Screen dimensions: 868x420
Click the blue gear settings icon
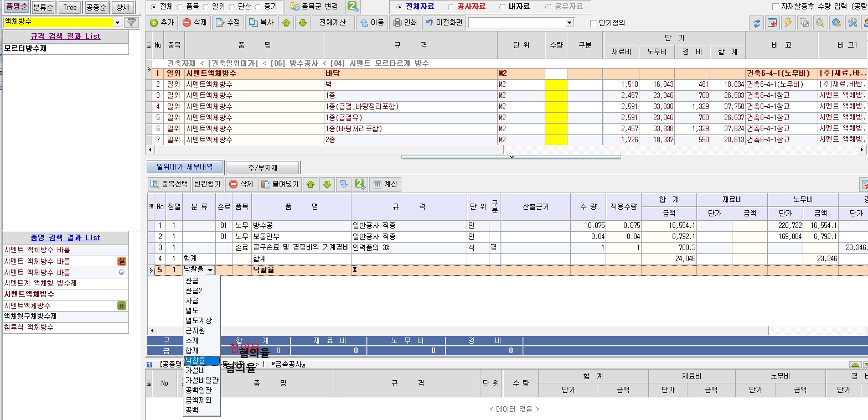[x=836, y=23]
